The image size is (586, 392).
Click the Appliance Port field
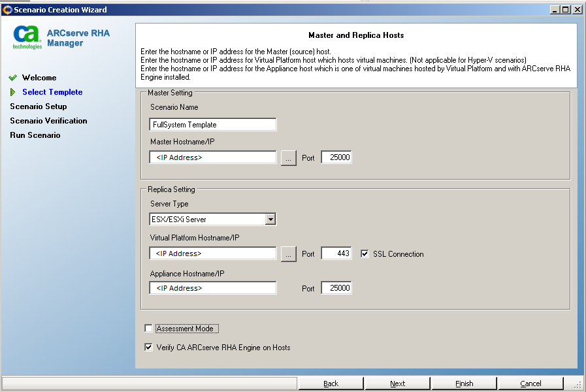click(x=336, y=288)
